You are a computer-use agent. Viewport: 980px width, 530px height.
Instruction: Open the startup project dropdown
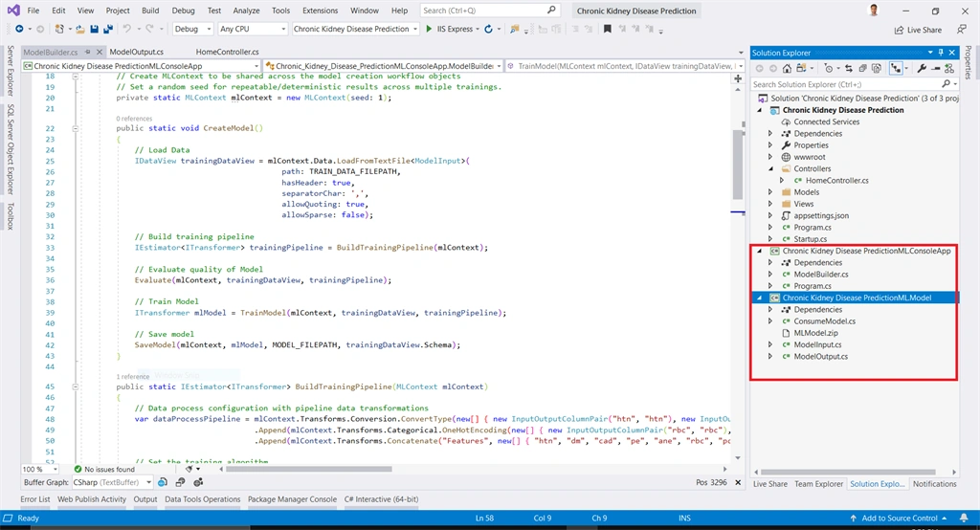[x=355, y=29]
